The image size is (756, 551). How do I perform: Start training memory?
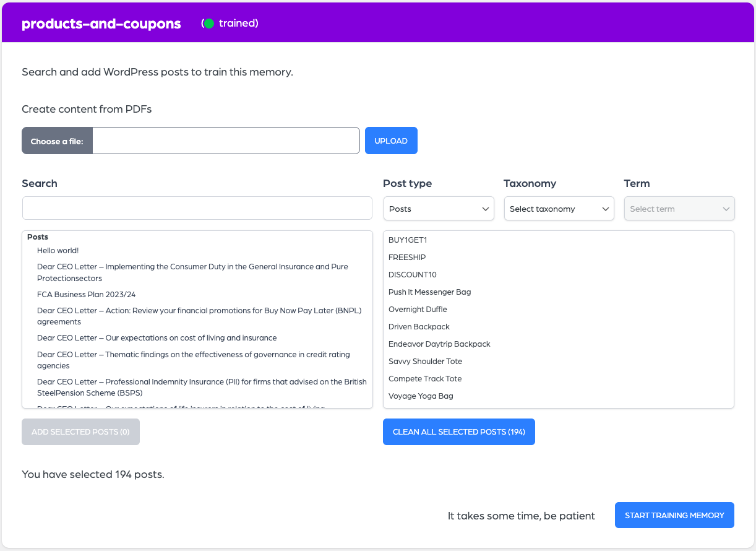click(674, 515)
